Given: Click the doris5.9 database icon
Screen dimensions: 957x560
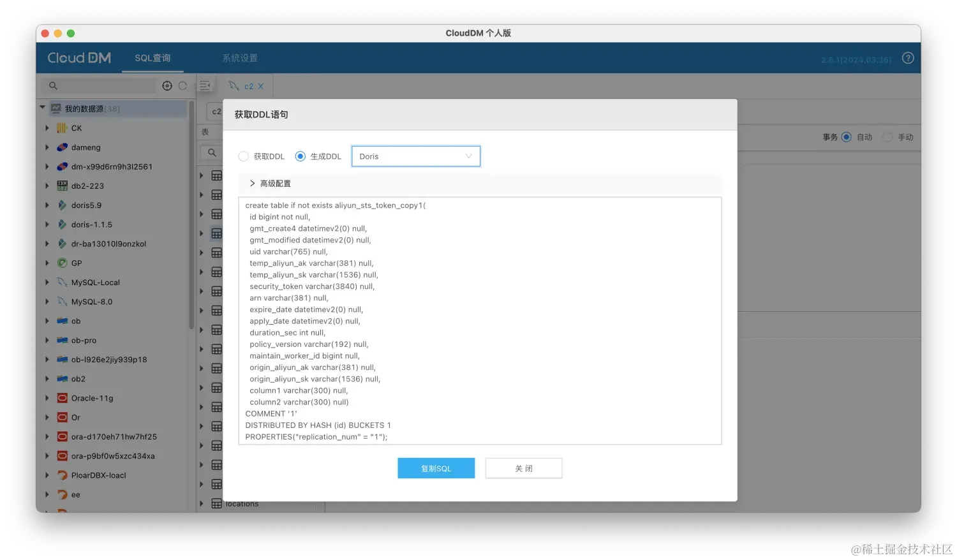Looking at the screenshot, I should click(x=62, y=205).
